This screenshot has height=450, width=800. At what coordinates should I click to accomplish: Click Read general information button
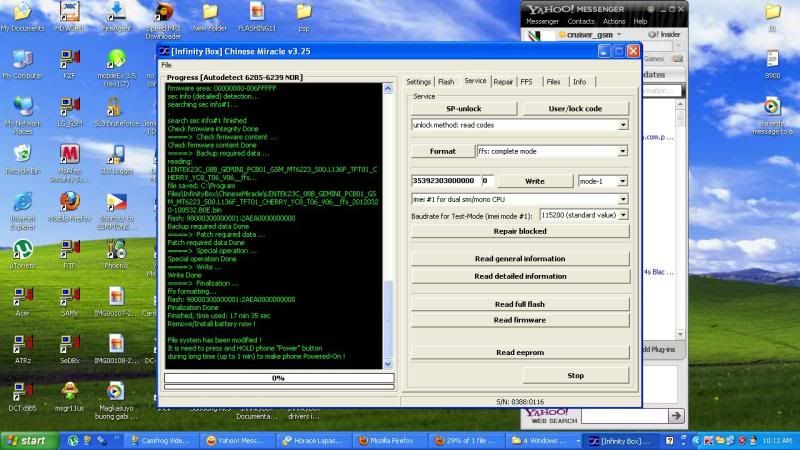(520, 259)
